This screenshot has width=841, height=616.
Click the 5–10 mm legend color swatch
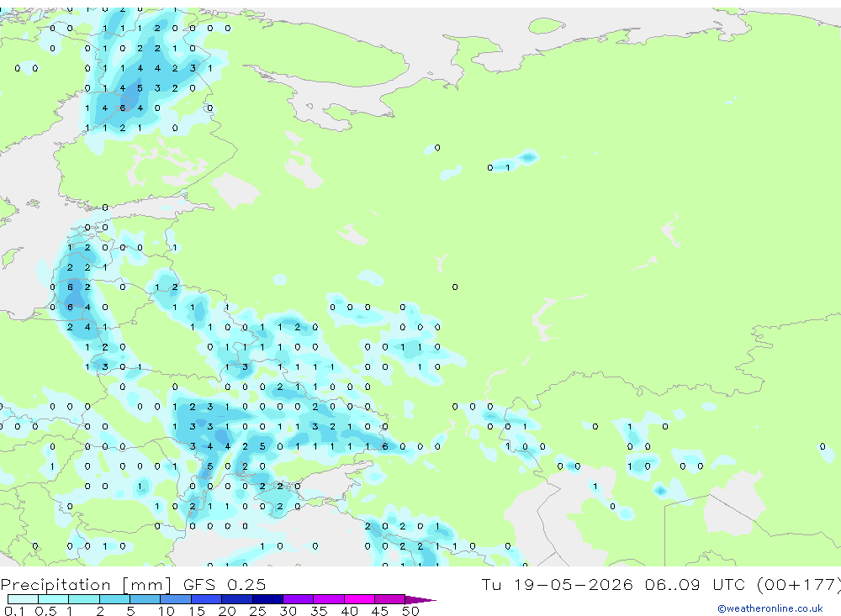(x=145, y=599)
